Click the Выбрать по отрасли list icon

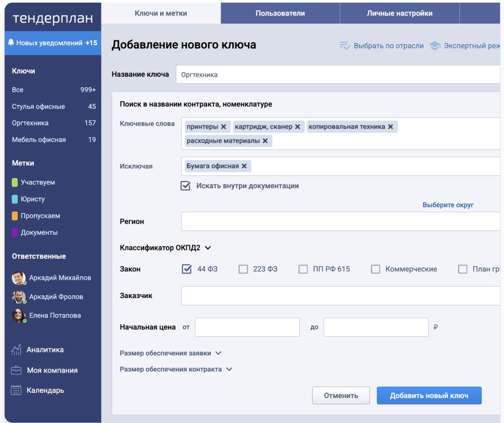tap(345, 46)
